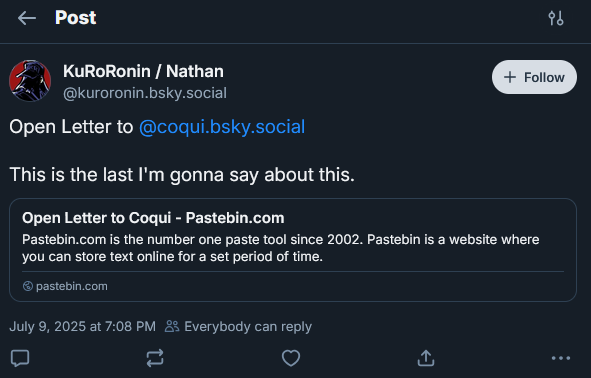
Task: Click the people icon before reply setting
Action: 172,326
